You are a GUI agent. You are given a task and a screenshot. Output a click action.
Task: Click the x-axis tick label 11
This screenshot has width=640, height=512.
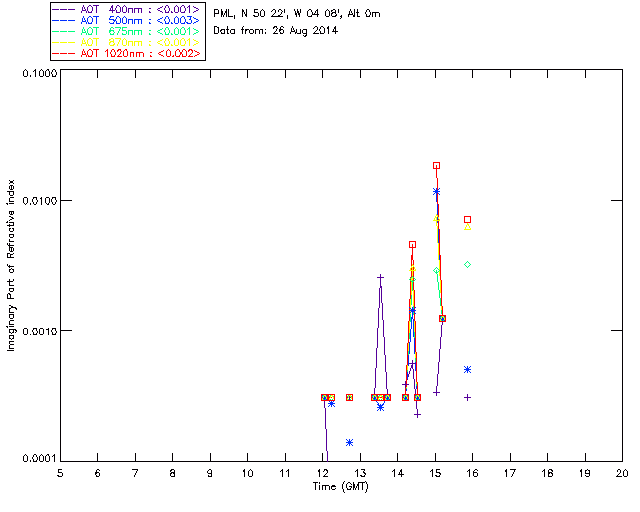pyautogui.click(x=285, y=473)
